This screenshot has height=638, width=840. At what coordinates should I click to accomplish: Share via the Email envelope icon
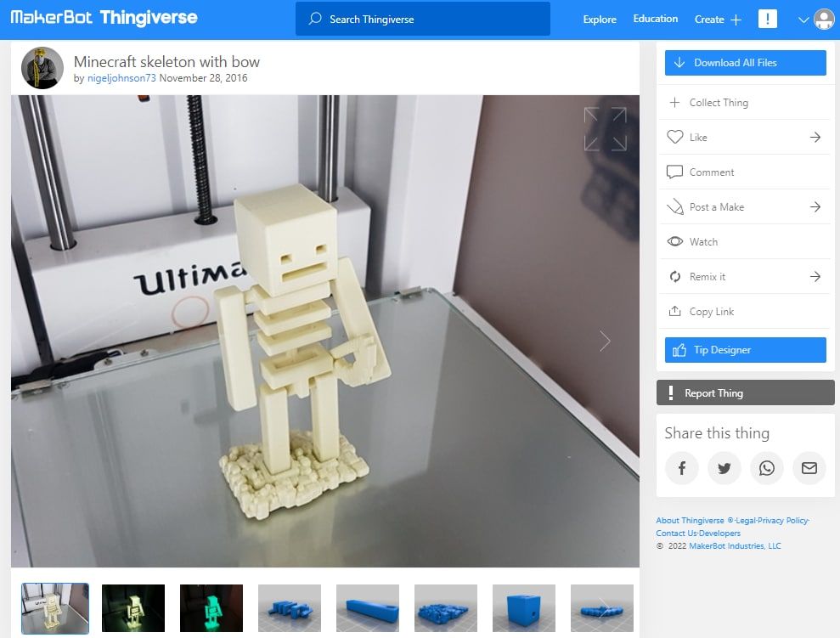coord(809,468)
